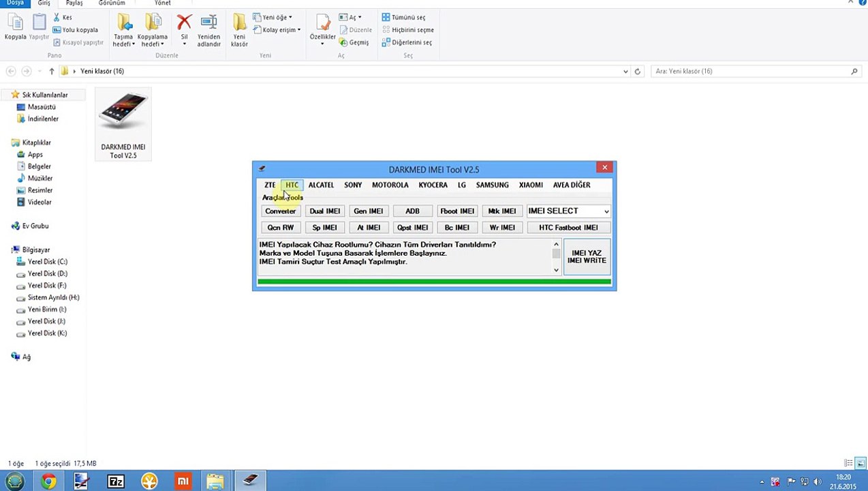Screen dimensions: 868x491
Task: Click the log box scroll up arrow
Action: tap(556, 244)
